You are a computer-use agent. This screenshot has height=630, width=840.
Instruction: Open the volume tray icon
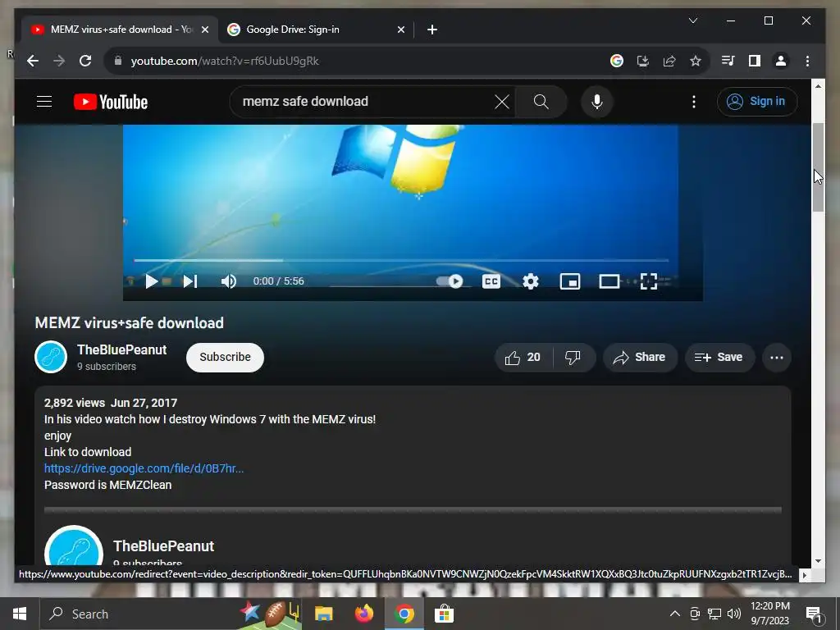click(x=734, y=614)
